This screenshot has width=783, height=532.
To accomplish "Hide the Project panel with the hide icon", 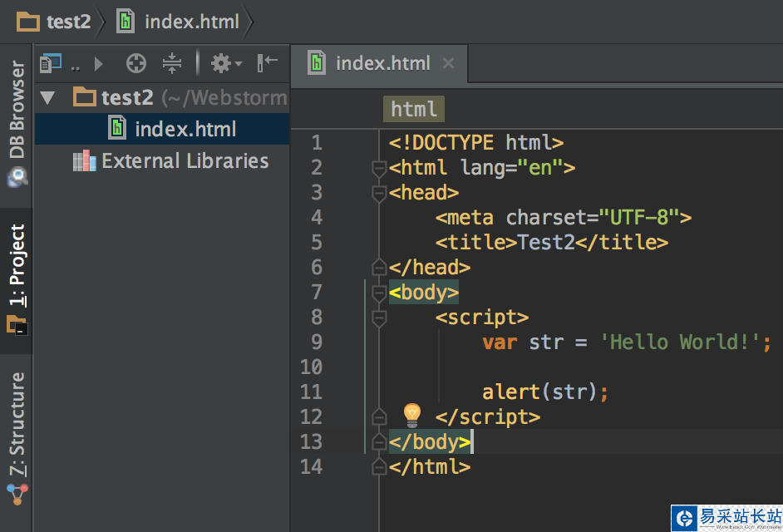I will 267,63.
